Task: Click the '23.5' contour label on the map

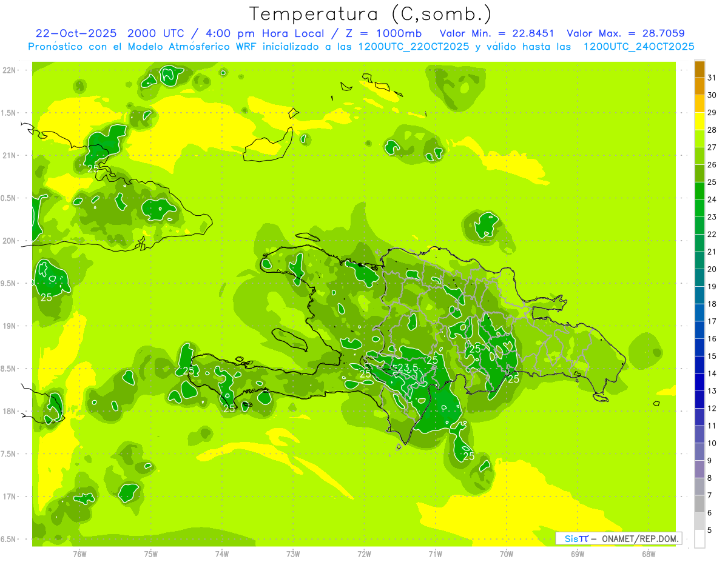Action: [407, 367]
